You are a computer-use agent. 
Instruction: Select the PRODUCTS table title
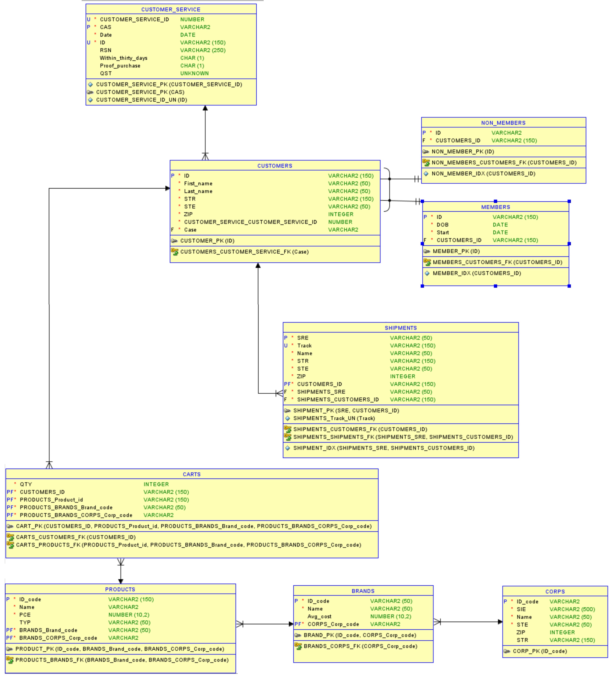(x=120, y=590)
